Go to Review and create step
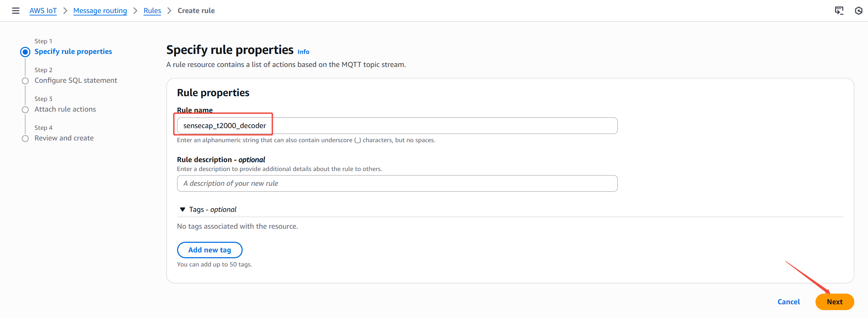Viewport: 868px width, 318px height. tap(64, 138)
